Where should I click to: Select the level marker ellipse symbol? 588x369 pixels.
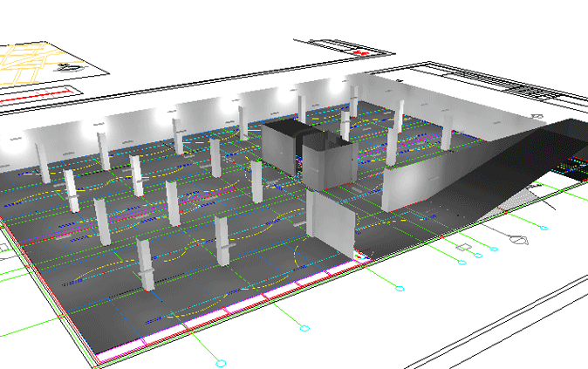pyautogui.click(x=519, y=240)
